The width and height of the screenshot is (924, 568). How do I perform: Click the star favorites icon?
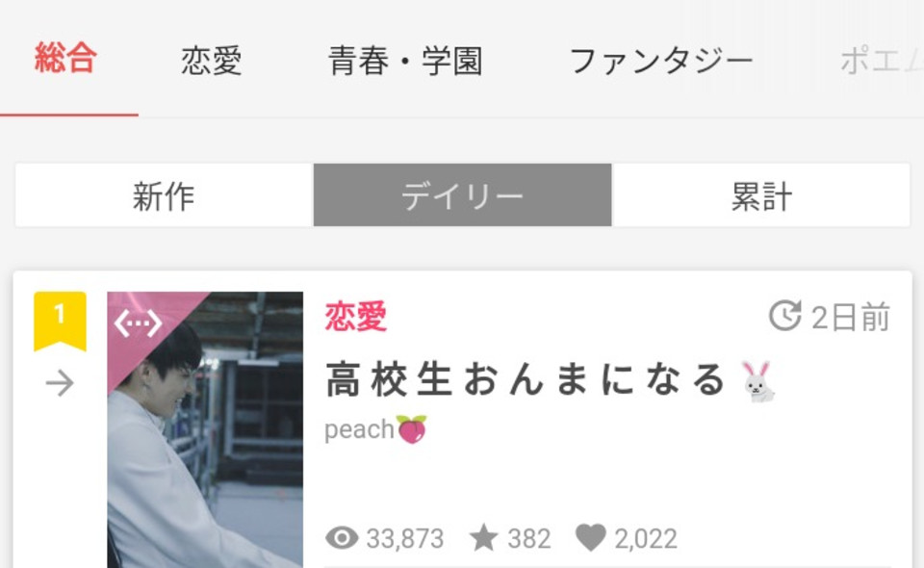tap(484, 537)
